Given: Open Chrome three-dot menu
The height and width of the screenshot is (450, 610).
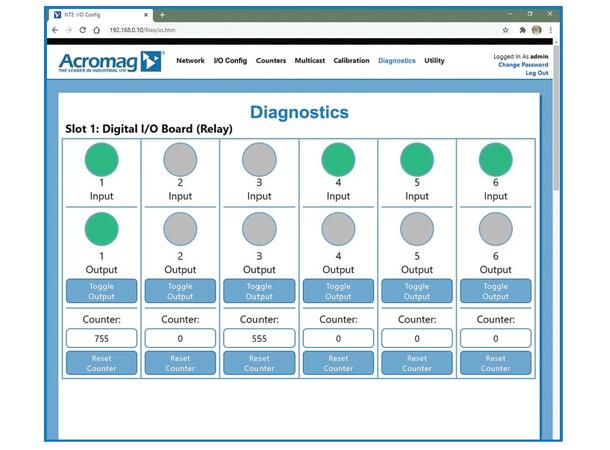Looking at the screenshot, I should click(550, 30).
